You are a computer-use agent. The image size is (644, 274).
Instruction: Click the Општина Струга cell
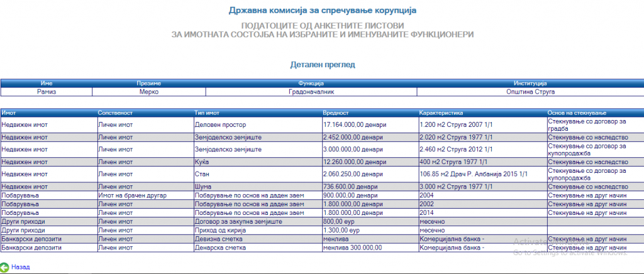tap(530, 92)
